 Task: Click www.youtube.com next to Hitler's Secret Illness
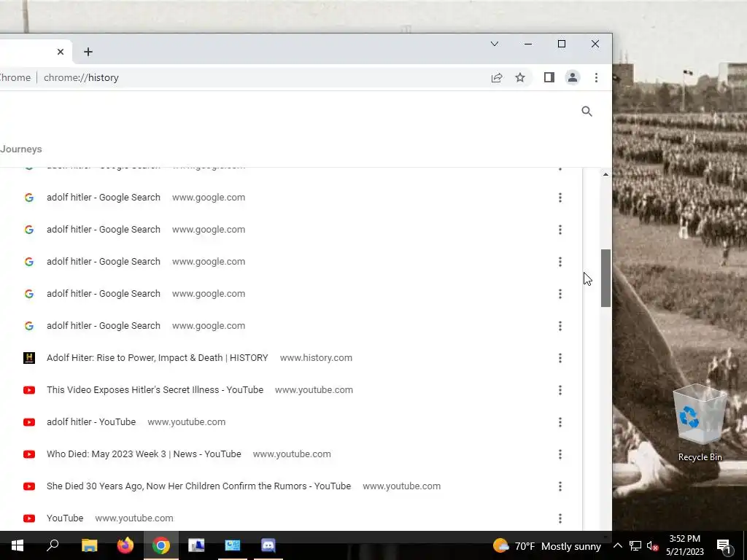coord(314,390)
